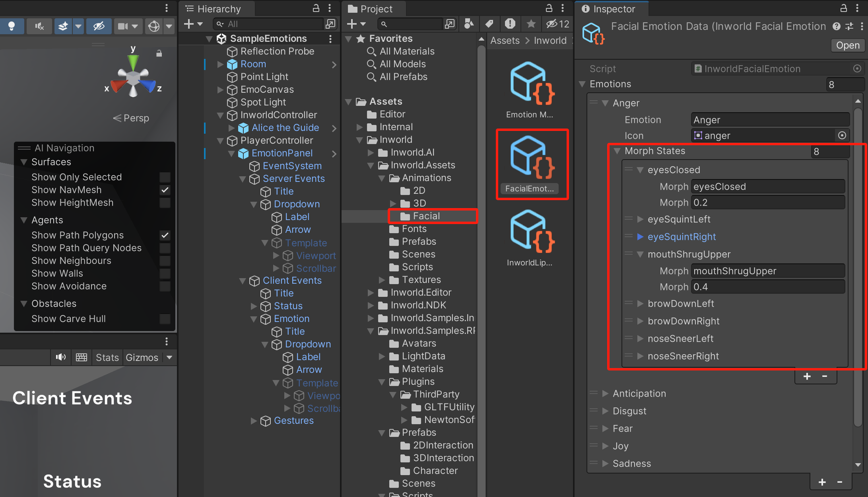The image size is (868, 497).
Task: Toggle Show Only Selected checkbox
Action: (x=165, y=177)
